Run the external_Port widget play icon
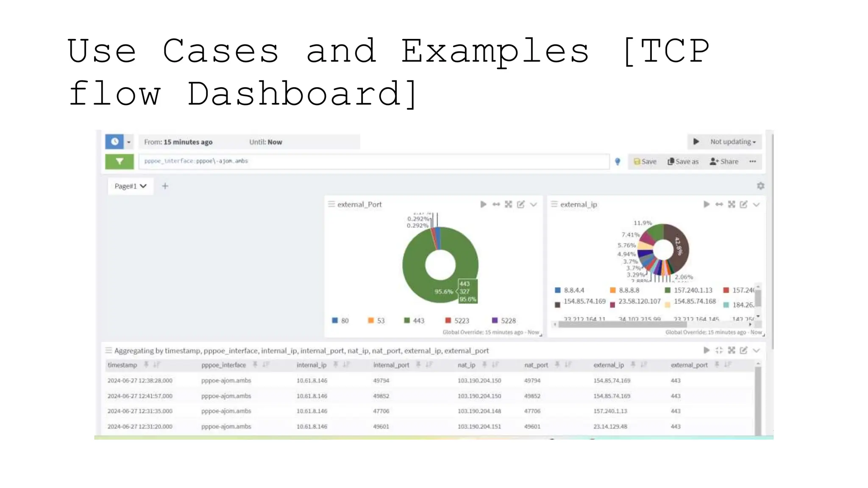The image size is (868, 488). click(483, 205)
